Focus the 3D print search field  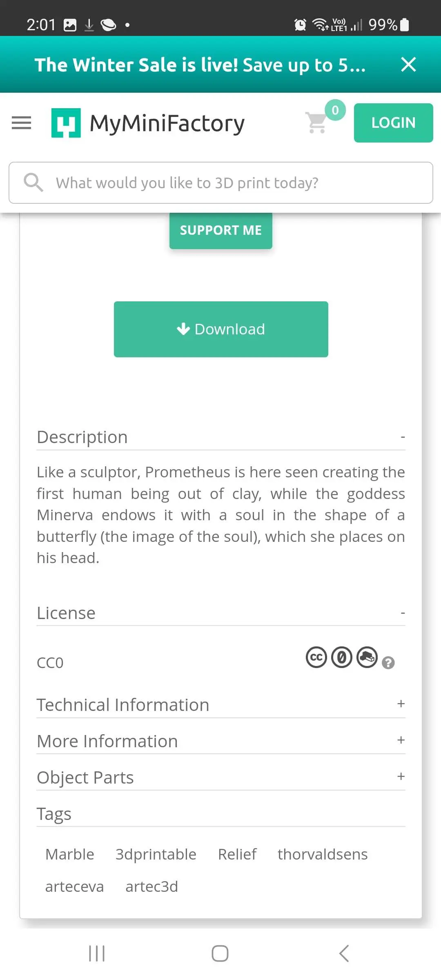[237, 183]
